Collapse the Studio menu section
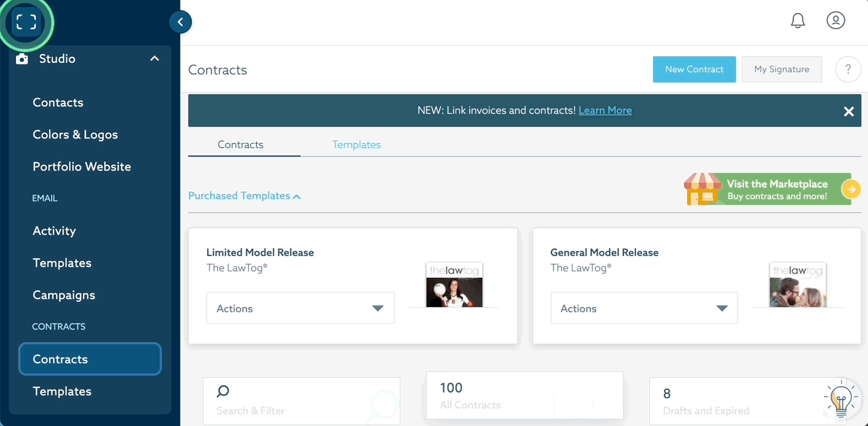This screenshot has height=426, width=868. 155,58
